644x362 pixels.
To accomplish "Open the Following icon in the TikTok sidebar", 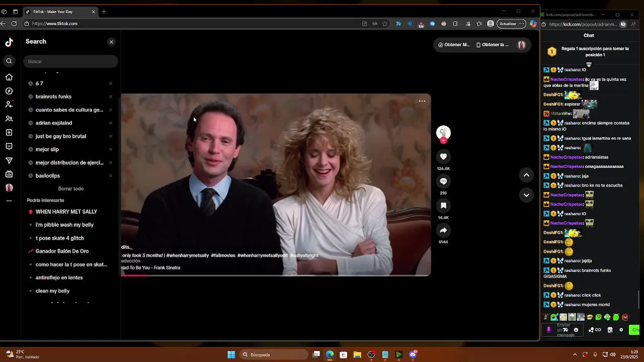I will tap(9, 105).
